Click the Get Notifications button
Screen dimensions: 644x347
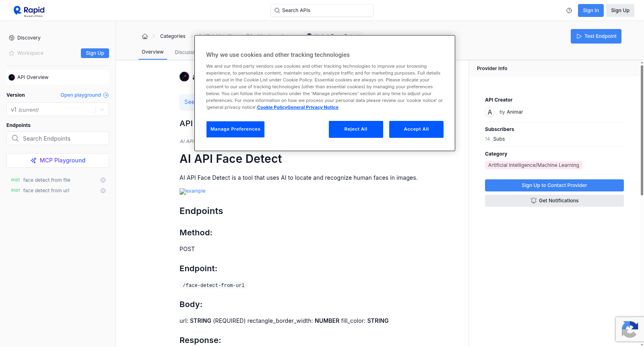[x=554, y=201]
